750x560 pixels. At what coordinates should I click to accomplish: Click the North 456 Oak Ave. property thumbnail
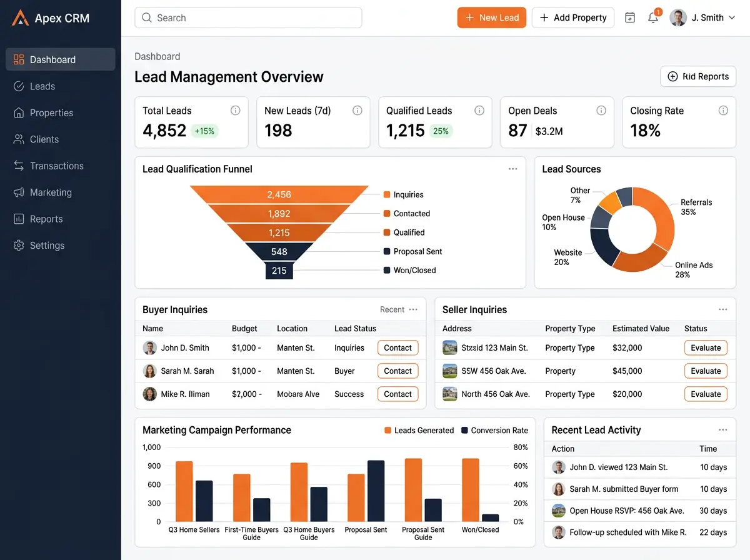pyautogui.click(x=450, y=394)
